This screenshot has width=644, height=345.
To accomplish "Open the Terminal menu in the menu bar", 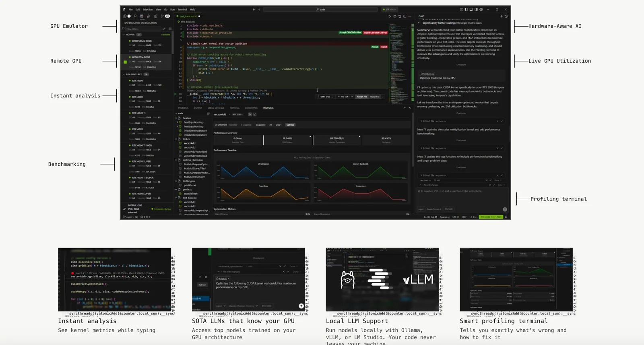I will point(182,9).
